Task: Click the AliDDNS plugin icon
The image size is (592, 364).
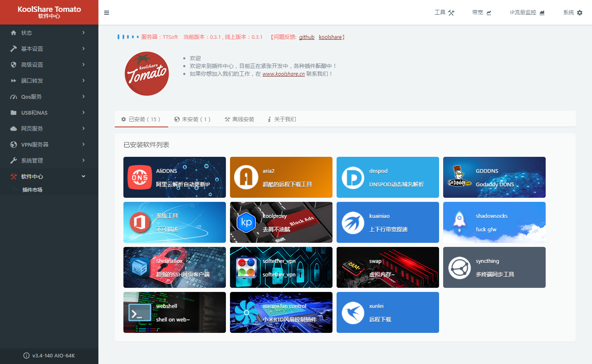Action: [x=140, y=177]
